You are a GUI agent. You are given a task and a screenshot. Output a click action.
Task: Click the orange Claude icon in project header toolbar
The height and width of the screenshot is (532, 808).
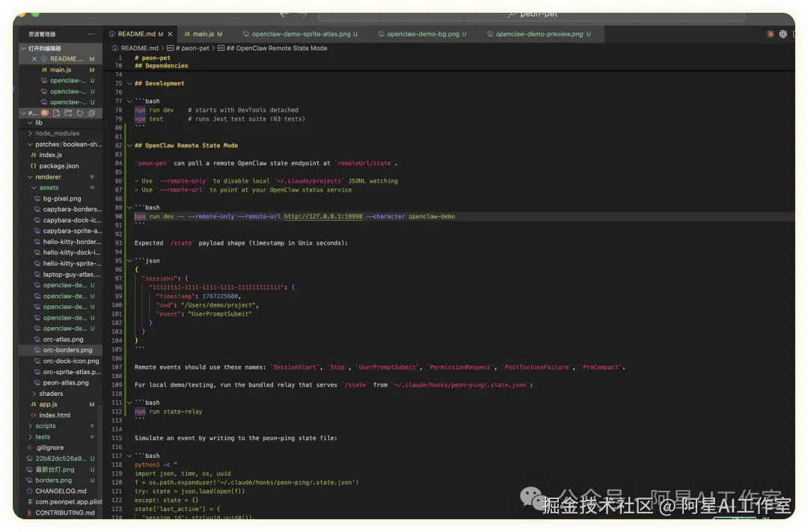click(45, 113)
